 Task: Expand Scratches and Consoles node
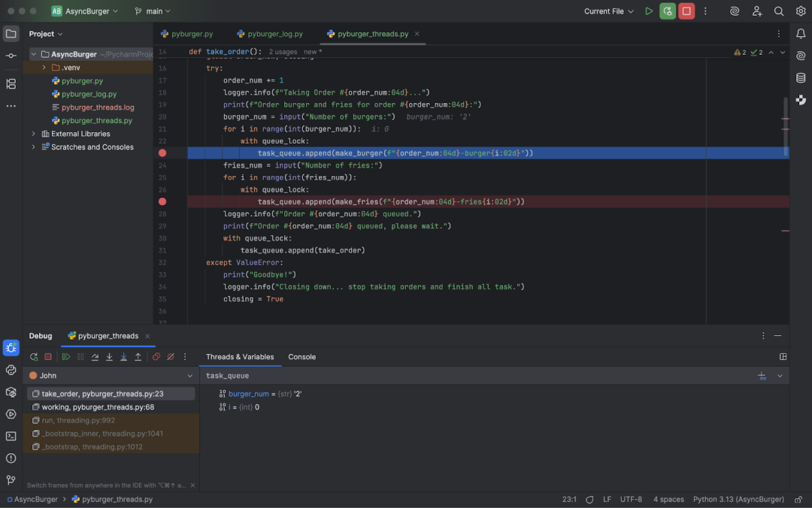coord(34,147)
